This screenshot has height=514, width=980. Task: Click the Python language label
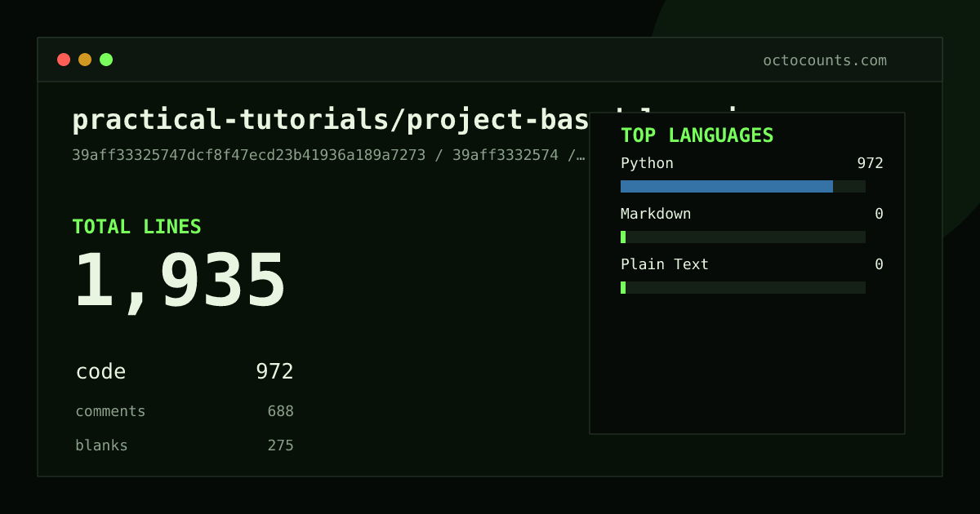[x=647, y=163]
